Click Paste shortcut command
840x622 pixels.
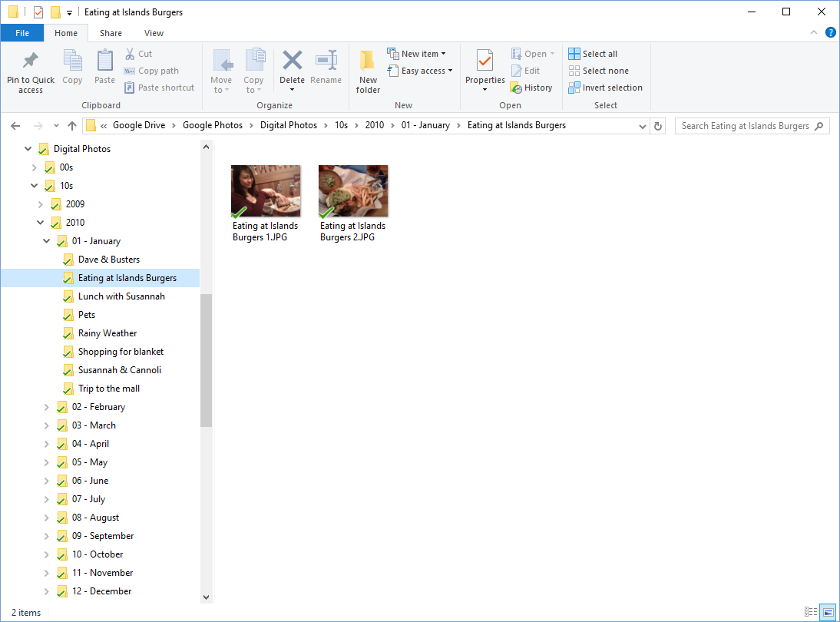159,88
